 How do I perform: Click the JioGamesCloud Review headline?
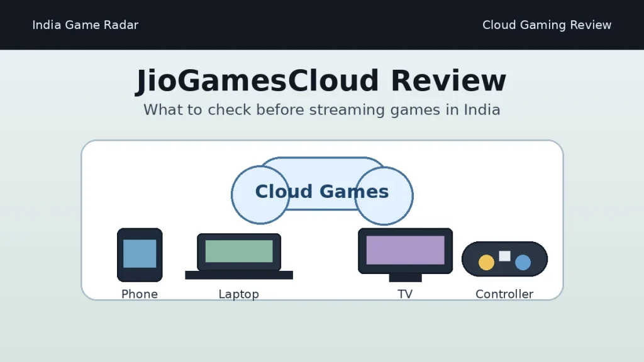tap(321, 81)
